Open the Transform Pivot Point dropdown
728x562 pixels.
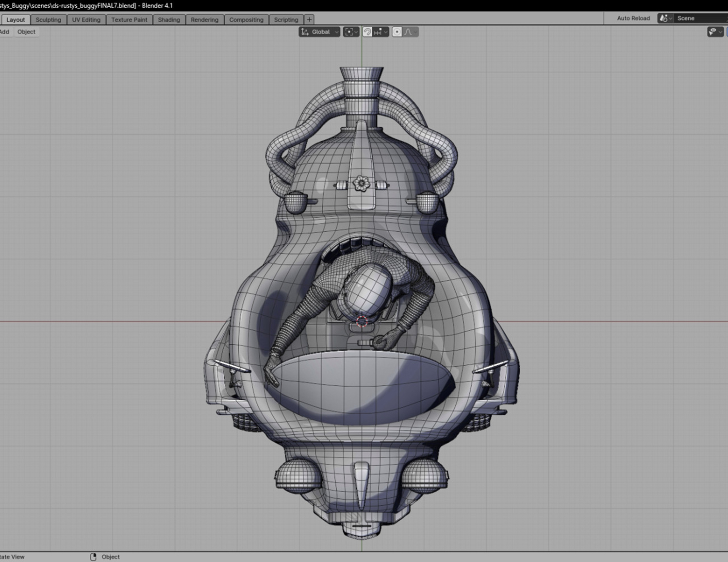(x=351, y=32)
